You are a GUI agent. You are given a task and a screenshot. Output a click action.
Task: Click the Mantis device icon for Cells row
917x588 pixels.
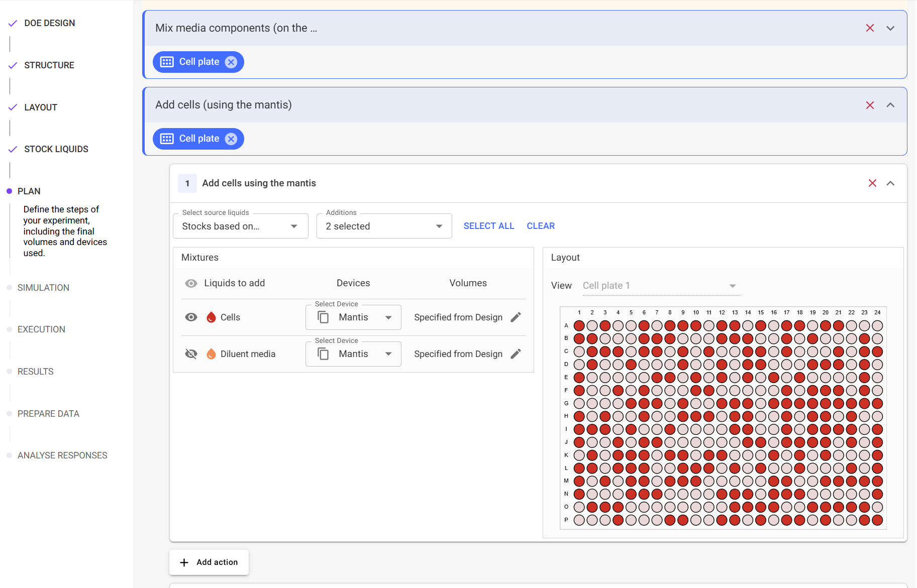click(323, 317)
